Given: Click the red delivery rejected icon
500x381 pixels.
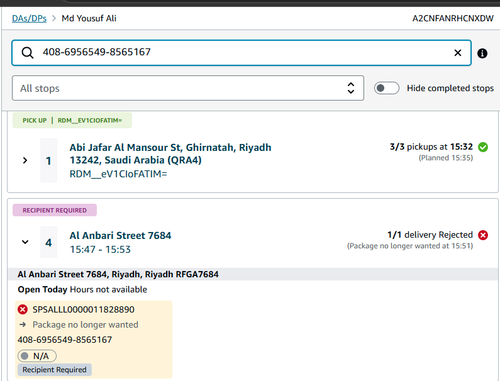Looking at the screenshot, I should coord(483,235).
